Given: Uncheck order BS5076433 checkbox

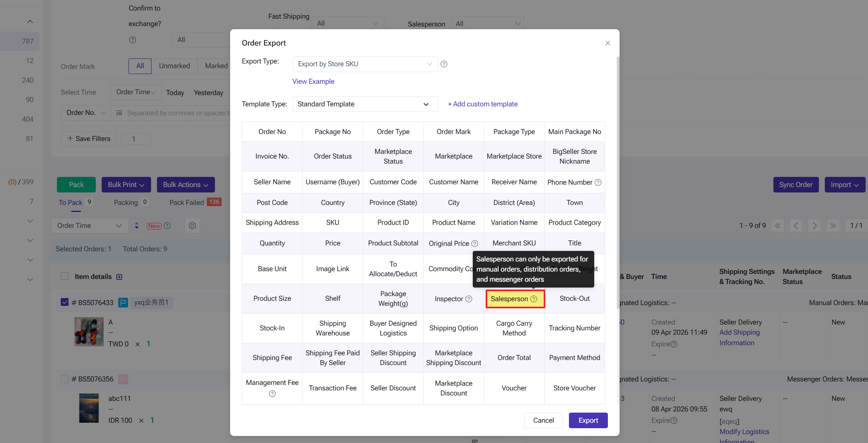Looking at the screenshot, I should click(65, 302).
